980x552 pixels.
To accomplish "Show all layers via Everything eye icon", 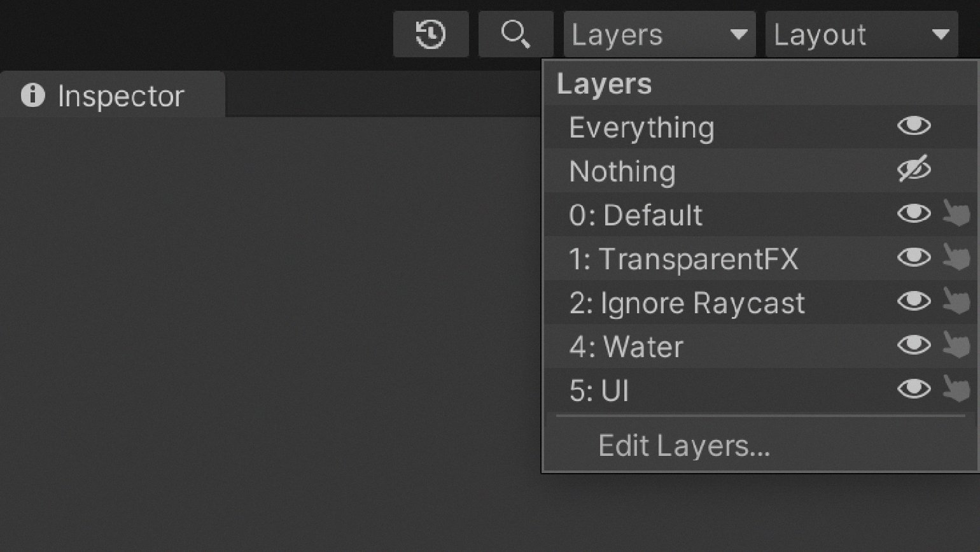I will [914, 126].
